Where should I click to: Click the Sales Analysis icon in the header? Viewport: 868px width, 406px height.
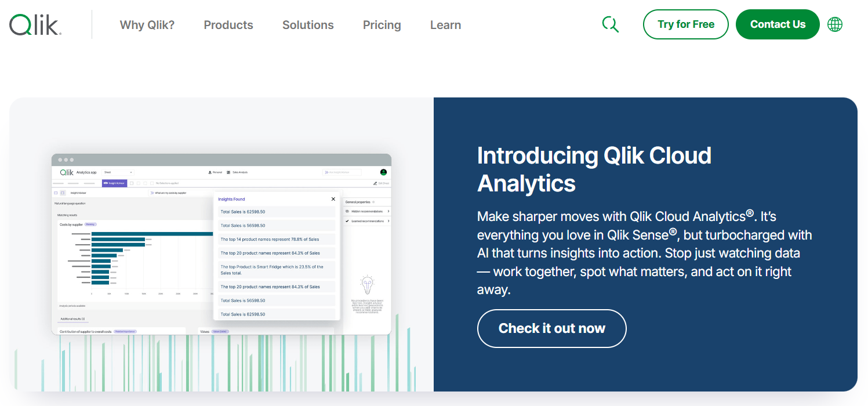click(x=228, y=172)
